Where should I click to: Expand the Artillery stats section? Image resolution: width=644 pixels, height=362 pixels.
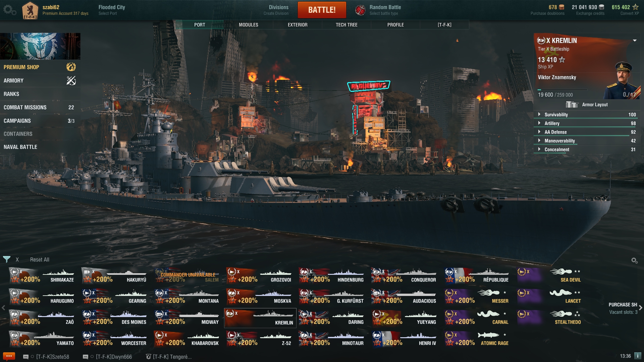tap(587, 123)
